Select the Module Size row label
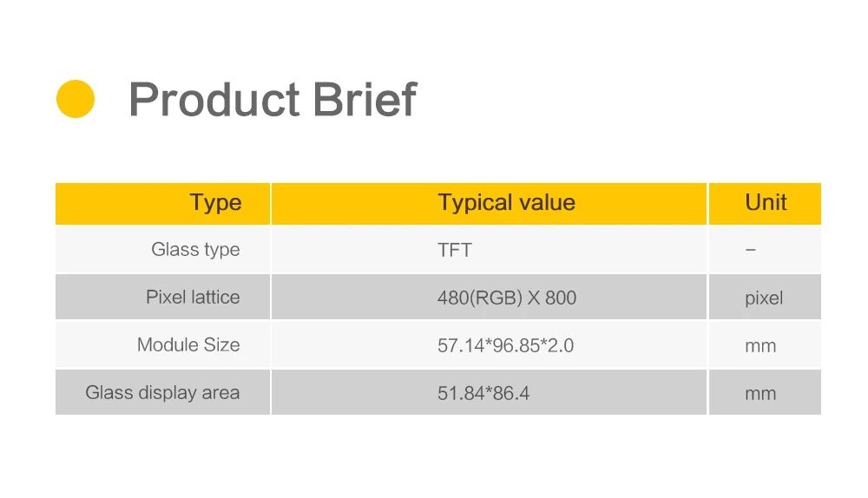Viewport: 868px width, 498px height. pyautogui.click(x=188, y=344)
